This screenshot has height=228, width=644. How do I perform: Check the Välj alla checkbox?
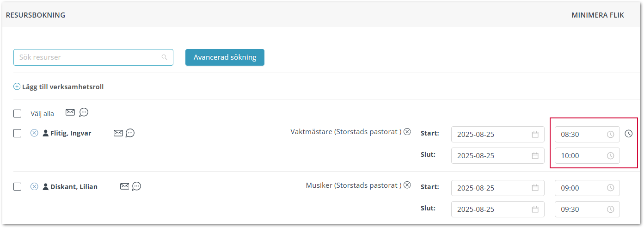(x=18, y=113)
